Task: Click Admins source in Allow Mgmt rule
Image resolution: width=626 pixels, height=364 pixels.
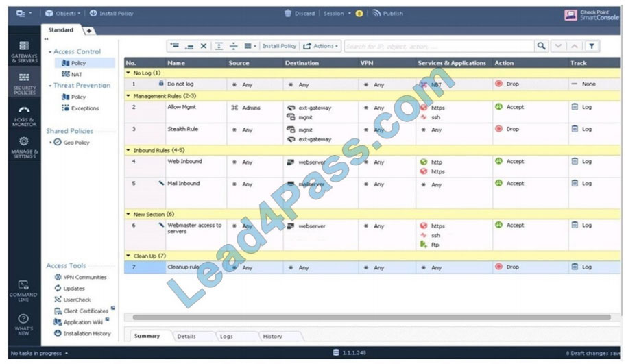Action: click(x=246, y=108)
